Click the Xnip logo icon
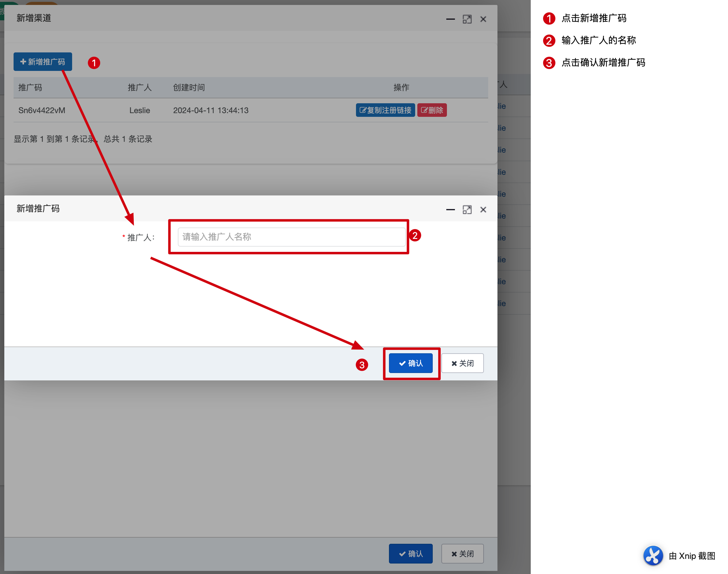Image resolution: width=728 pixels, height=574 pixels. click(x=653, y=556)
